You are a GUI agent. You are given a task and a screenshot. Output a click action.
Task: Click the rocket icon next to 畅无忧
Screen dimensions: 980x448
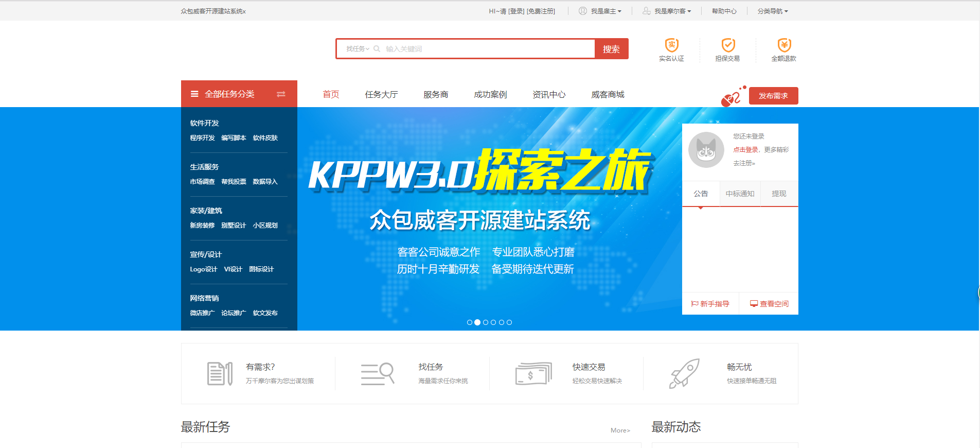pyautogui.click(x=685, y=373)
